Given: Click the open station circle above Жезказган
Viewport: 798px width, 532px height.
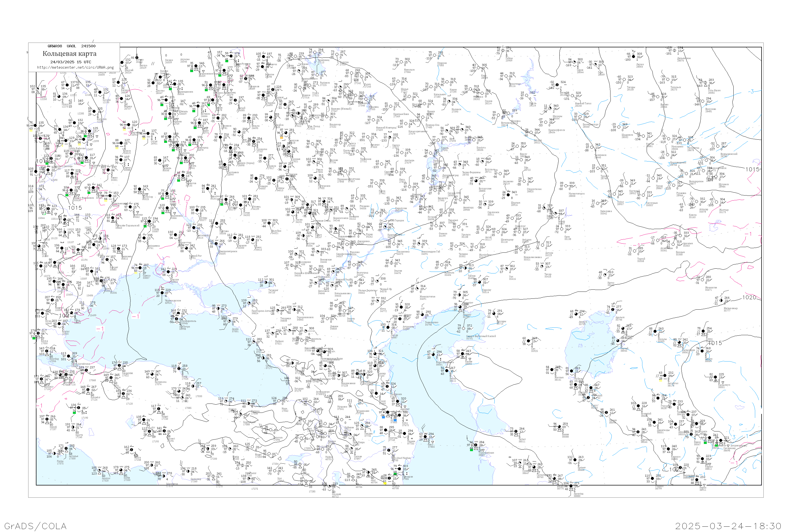Looking at the screenshot, I should click(702, 280).
